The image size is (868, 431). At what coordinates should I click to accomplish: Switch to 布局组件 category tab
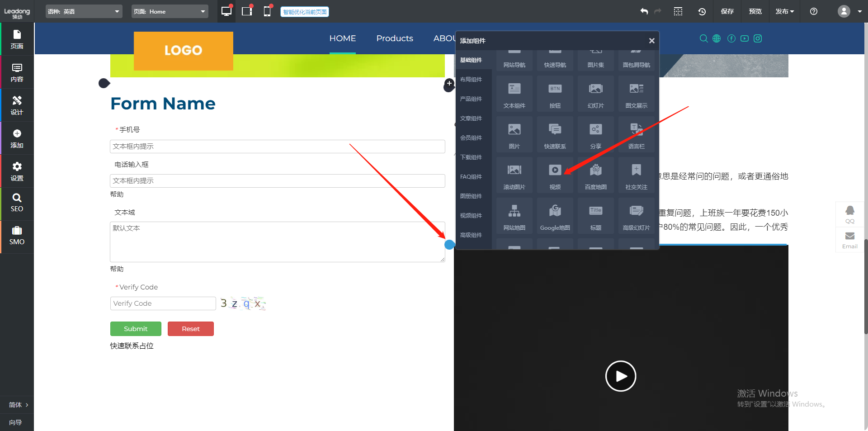point(471,80)
